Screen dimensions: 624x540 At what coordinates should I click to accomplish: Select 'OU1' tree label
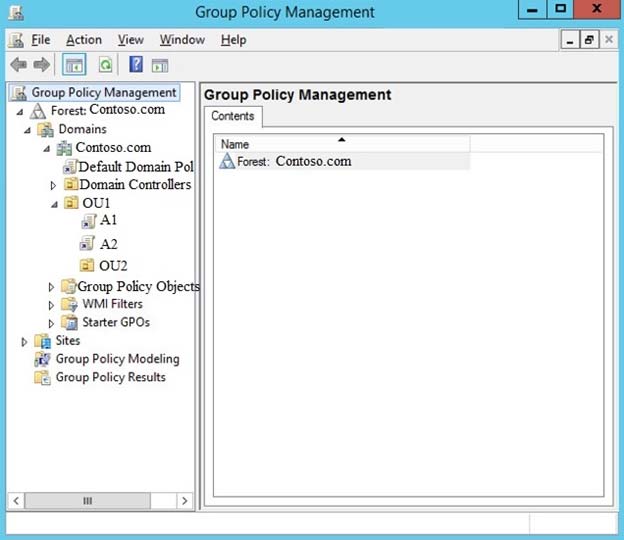tap(96, 203)
